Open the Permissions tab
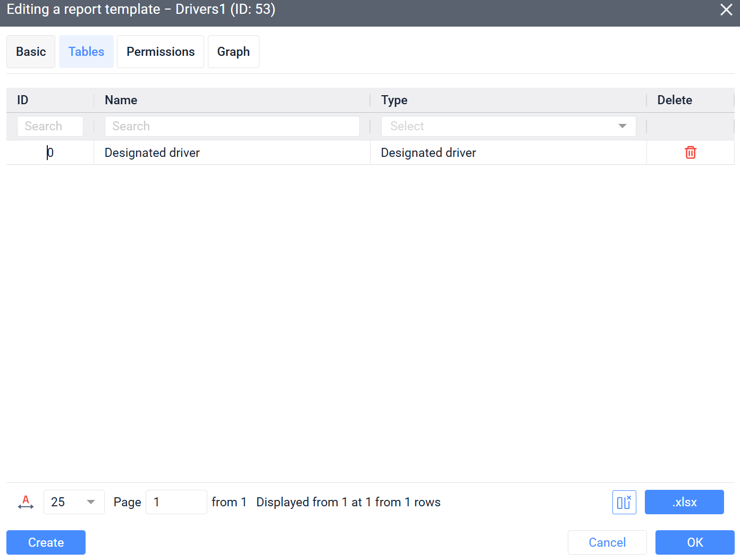The image size is (740, 560). tap(161, 52)
